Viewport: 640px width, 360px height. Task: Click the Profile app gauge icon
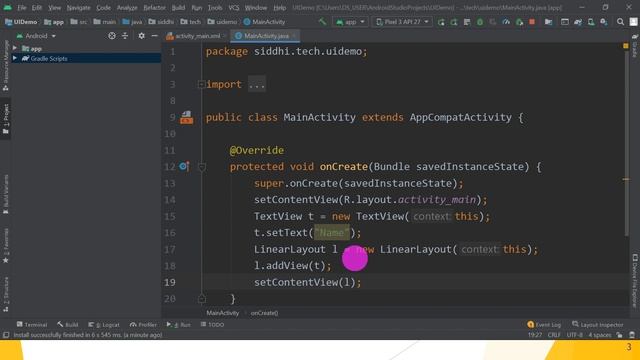pos(506,22)
